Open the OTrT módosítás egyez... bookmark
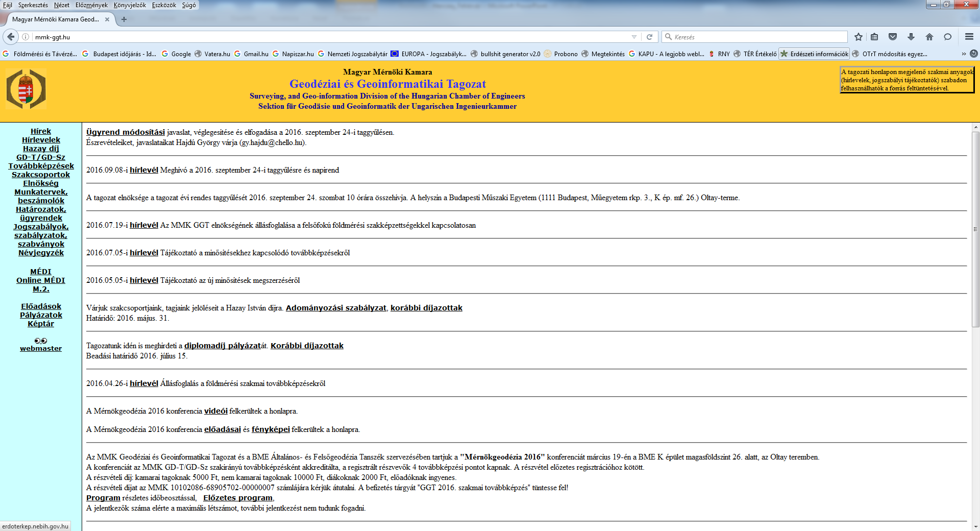The width and height of the screenshot is (980, 531). tap(890, 54)
